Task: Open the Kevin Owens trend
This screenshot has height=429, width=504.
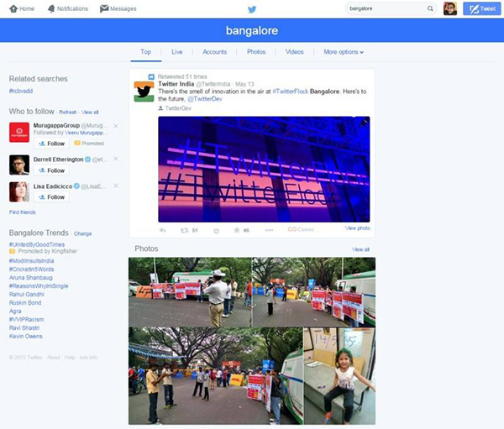Action: 26,336
